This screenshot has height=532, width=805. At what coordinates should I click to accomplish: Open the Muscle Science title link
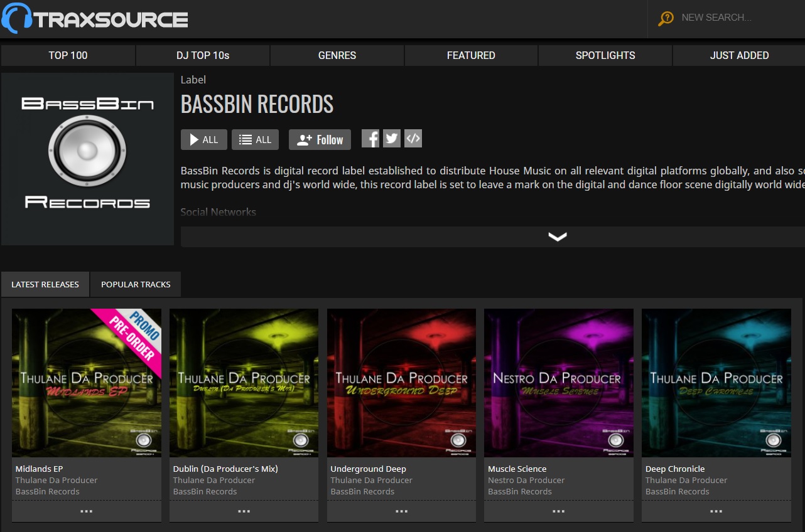(517, 469)
